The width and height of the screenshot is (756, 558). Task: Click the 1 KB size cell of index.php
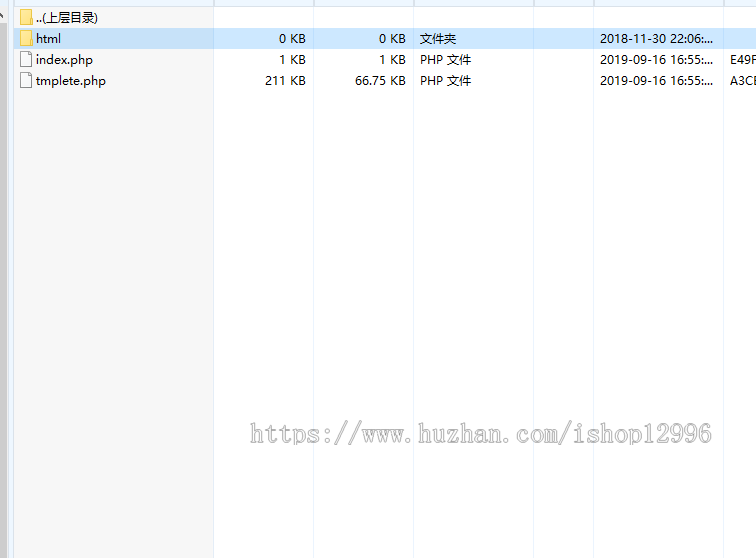tap(292, 59)
